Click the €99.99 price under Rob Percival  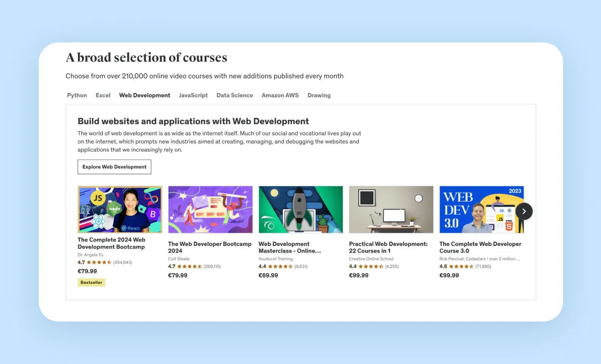click(449, 275)
